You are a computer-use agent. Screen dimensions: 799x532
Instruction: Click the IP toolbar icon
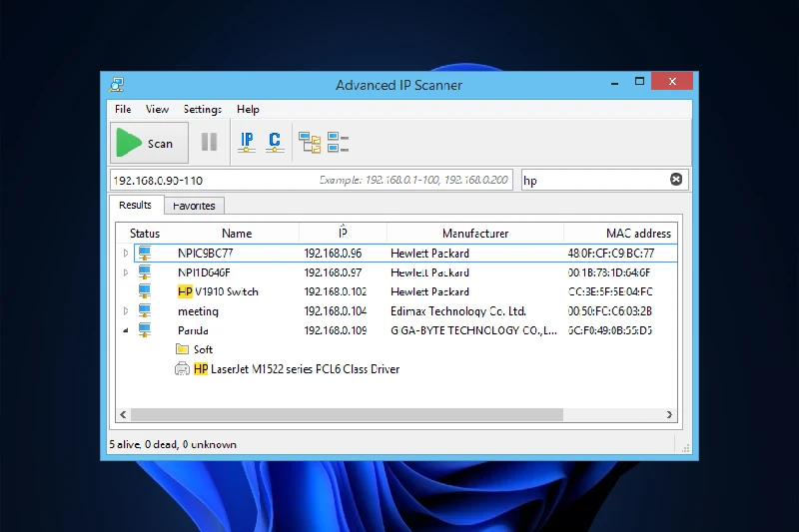point(247,142)
